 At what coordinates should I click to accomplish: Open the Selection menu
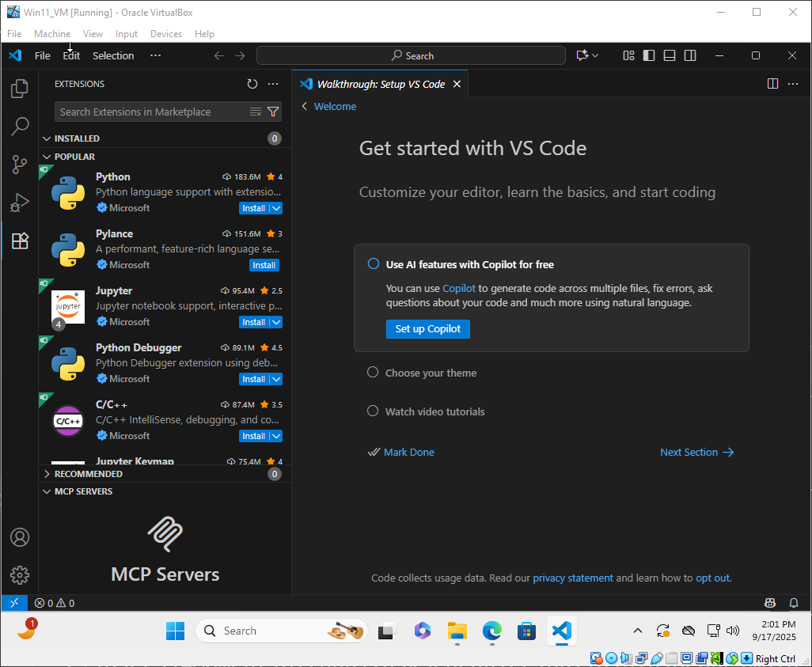(x=113, y=55)
